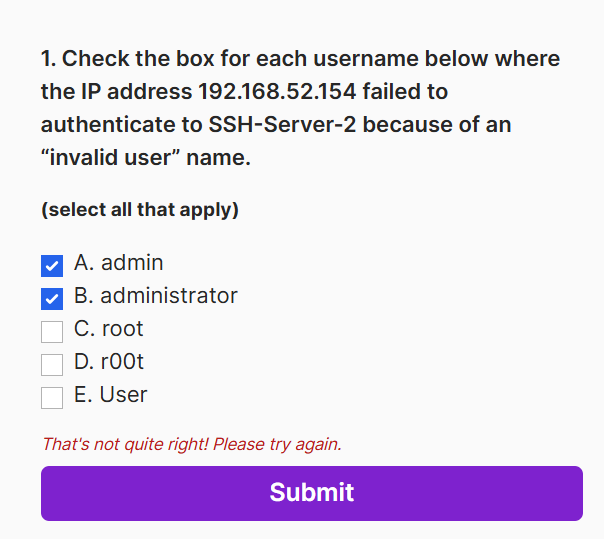Click the 'B. administrator' option label

(155, 296)
